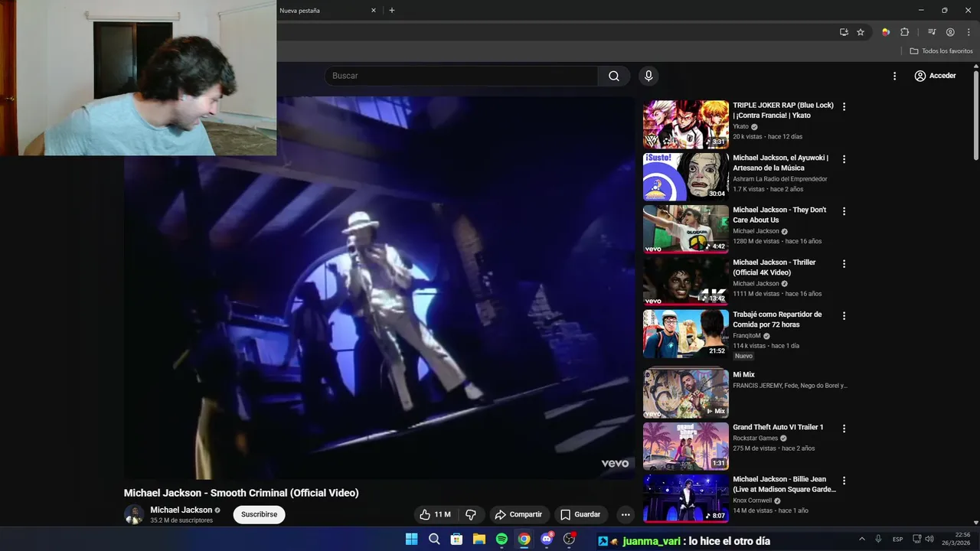980x551 pixels.
Task: Subscribe using the Suscribirse button
Action: coord(259,514)
